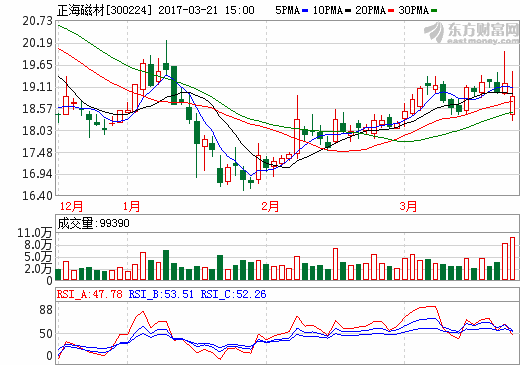
Task: Click the green 30PMA legend color swatch
Action: tap(434, 11)
